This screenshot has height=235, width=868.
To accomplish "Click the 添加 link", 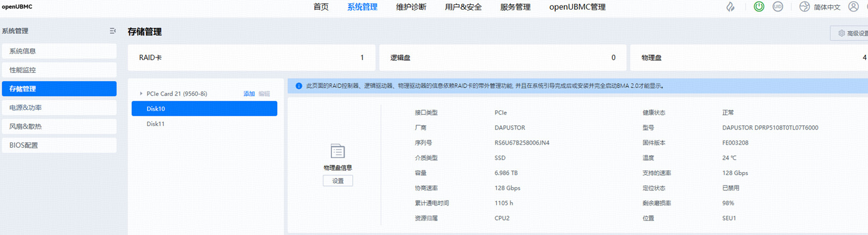I will pyautogui.click(x=249, y=94).
